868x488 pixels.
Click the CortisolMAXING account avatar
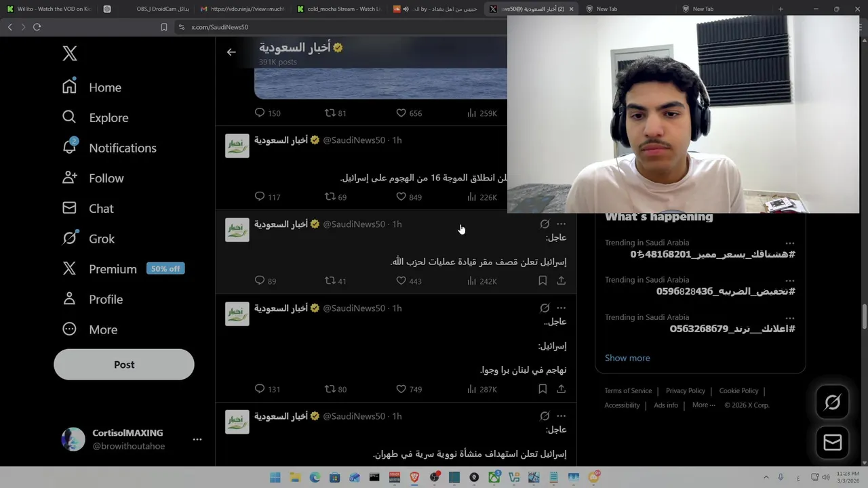pos(73,439)
